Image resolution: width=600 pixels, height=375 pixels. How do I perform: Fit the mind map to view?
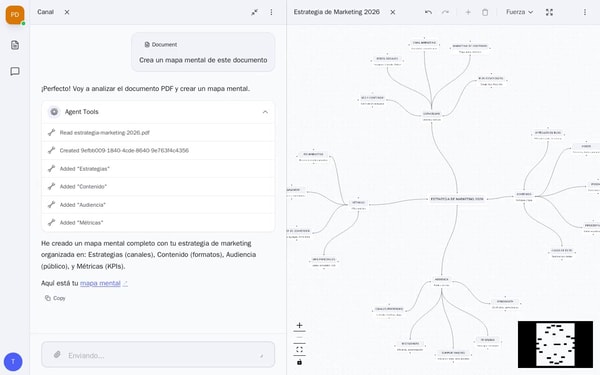[299, 350]
